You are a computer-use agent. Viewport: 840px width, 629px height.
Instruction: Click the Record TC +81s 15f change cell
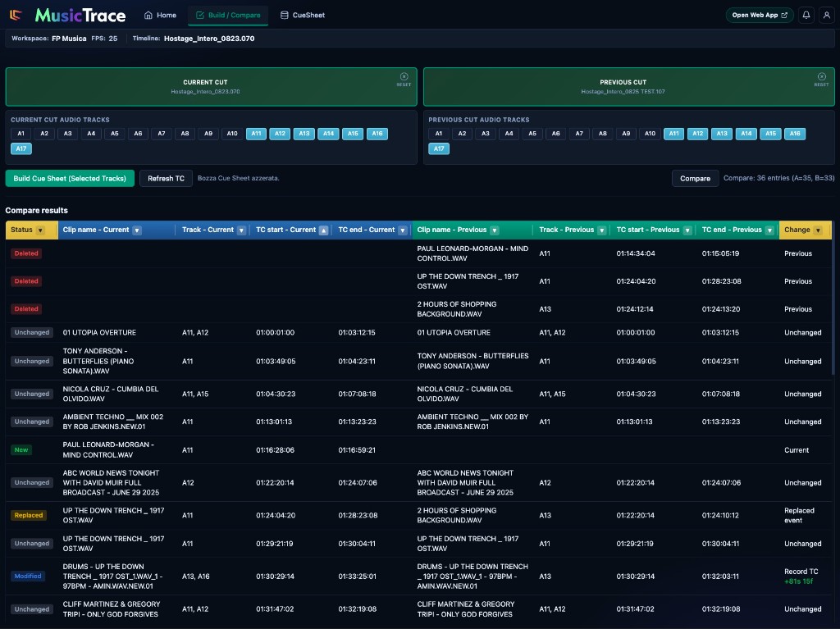coord(801,577)
